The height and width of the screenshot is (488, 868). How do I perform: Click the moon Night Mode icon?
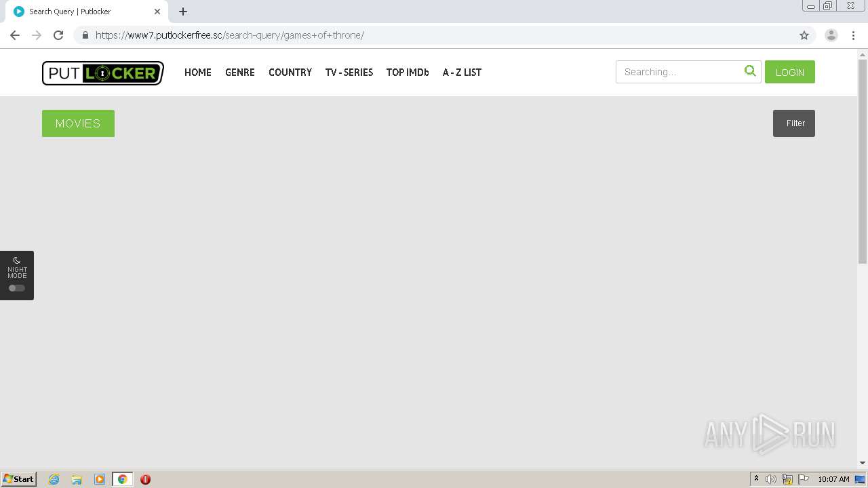(17, 260)
